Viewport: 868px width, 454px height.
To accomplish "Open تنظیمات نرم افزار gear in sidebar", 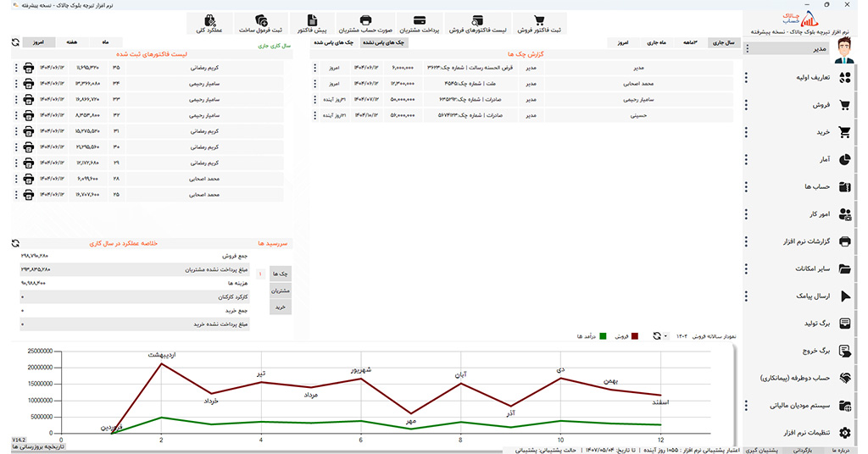I will 843,432.
